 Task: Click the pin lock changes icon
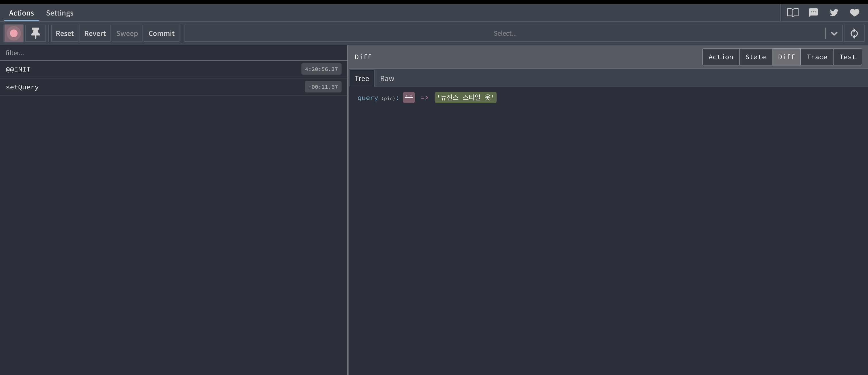point(35,33)
